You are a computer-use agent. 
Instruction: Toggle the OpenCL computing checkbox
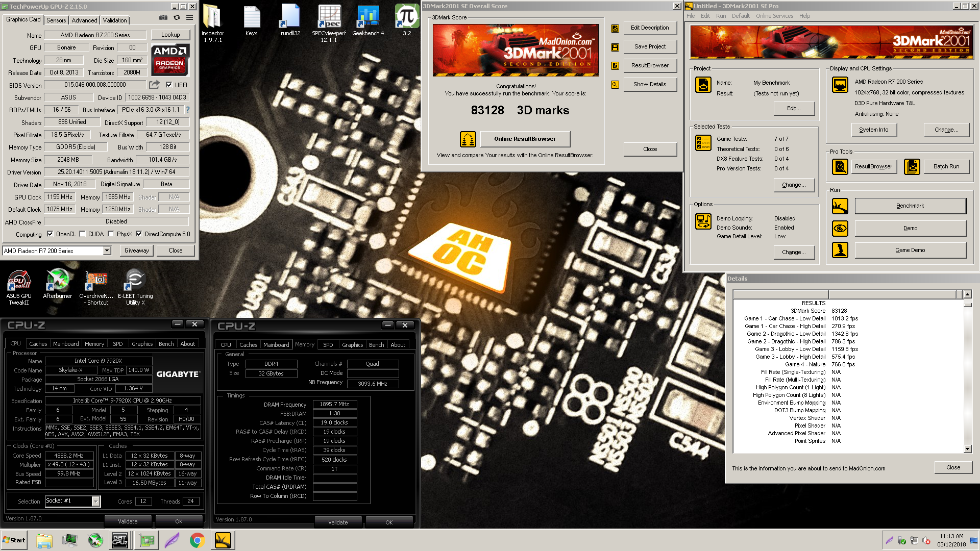[x=50, y=234]
